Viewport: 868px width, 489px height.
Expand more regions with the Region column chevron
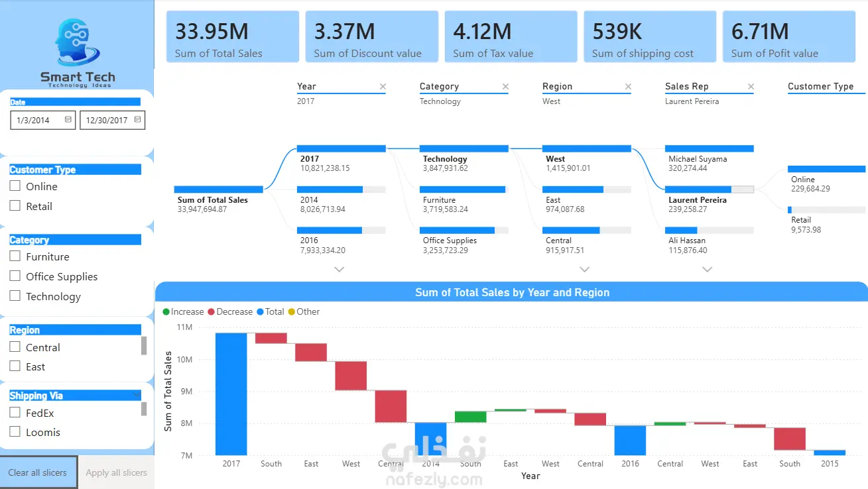click(584, 269)
